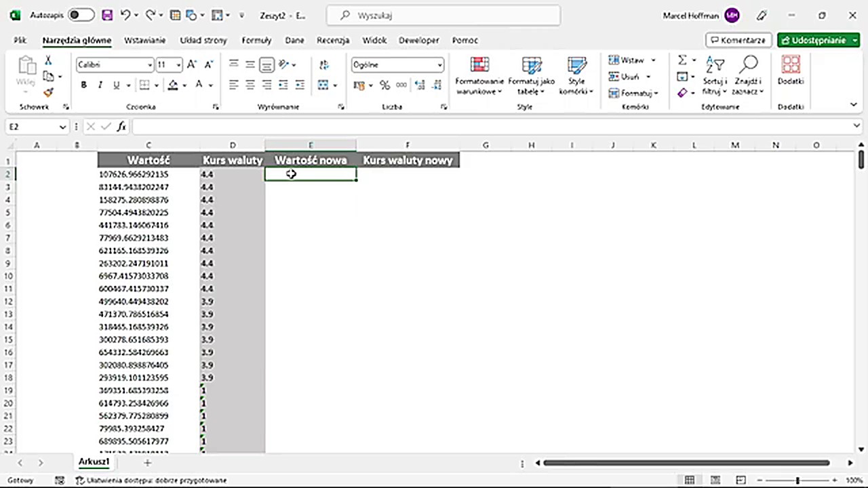Save the workbook with the disk icon
The image size is (868, 488).
[106, 15]
